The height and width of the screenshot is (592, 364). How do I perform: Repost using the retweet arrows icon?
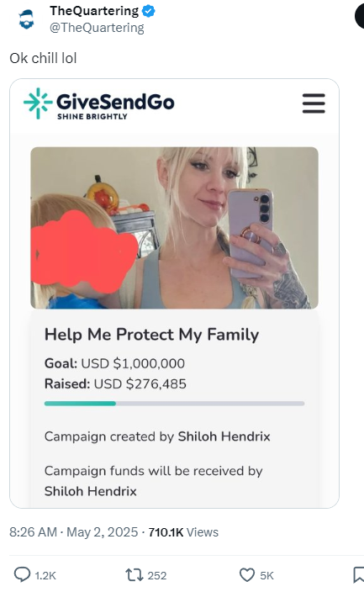134,575
